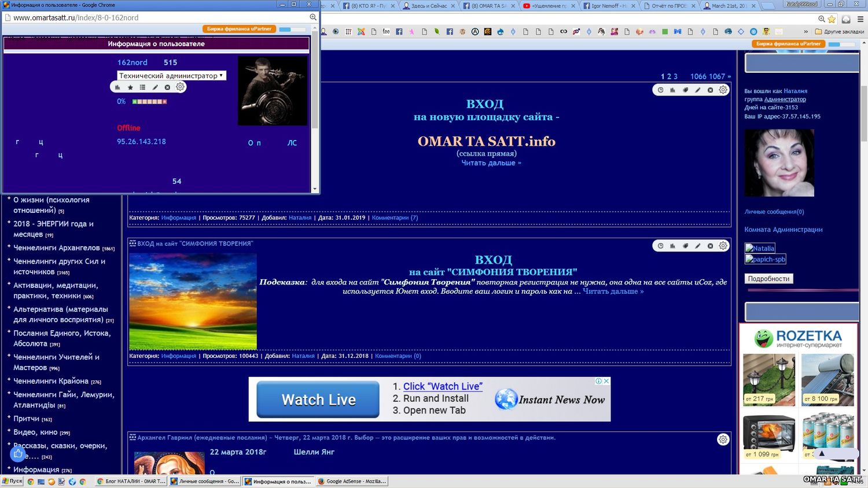
Task: Expand the hidden bookmarks overflow chevron
Action: [806, 32]
